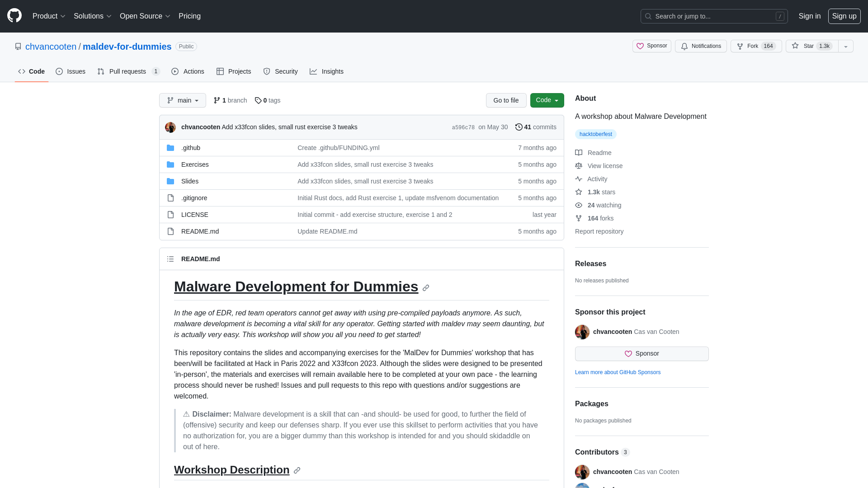Viewport: 868px width, 488px height.
Task: Expand the Product menu
Action: (49, 16)
